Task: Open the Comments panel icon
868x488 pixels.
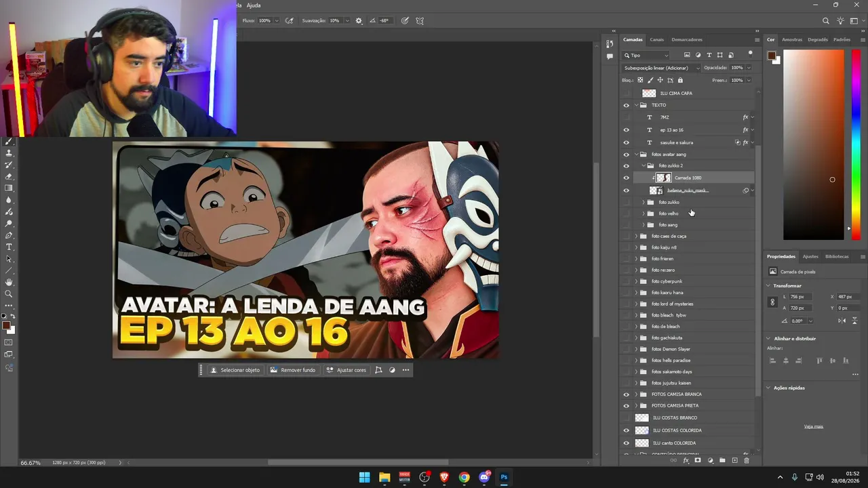Action: pyautogui.click(x=610, y=57)
